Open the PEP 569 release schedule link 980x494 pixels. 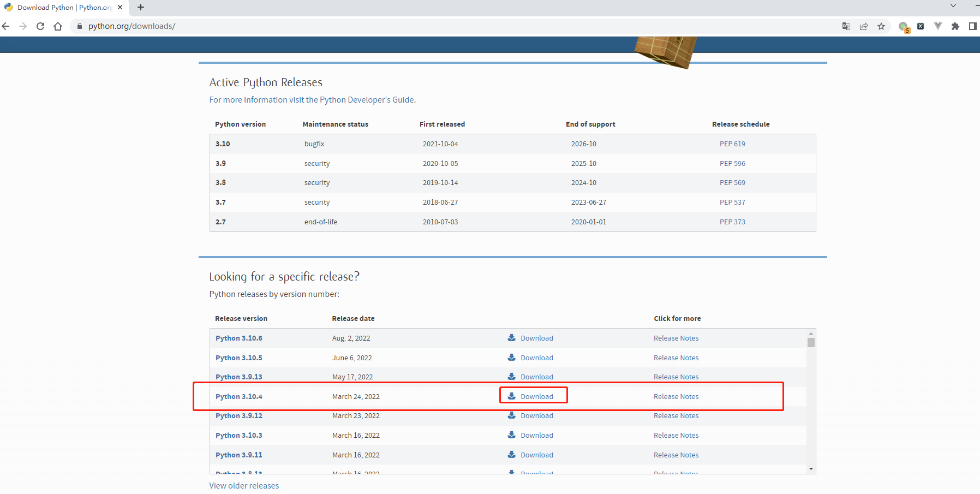[x=732, y=183]
